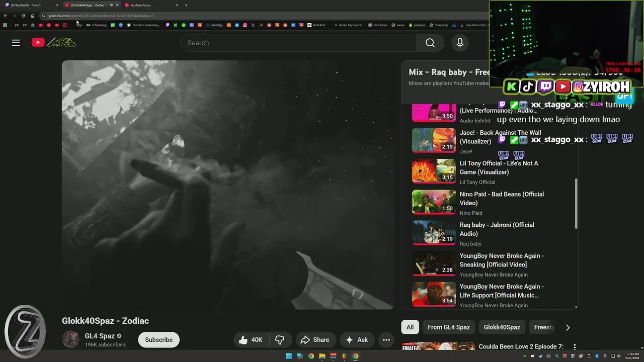Click the title 'YoungBoy Never Broke Again - Sneaking'

[x=502, y=260]
